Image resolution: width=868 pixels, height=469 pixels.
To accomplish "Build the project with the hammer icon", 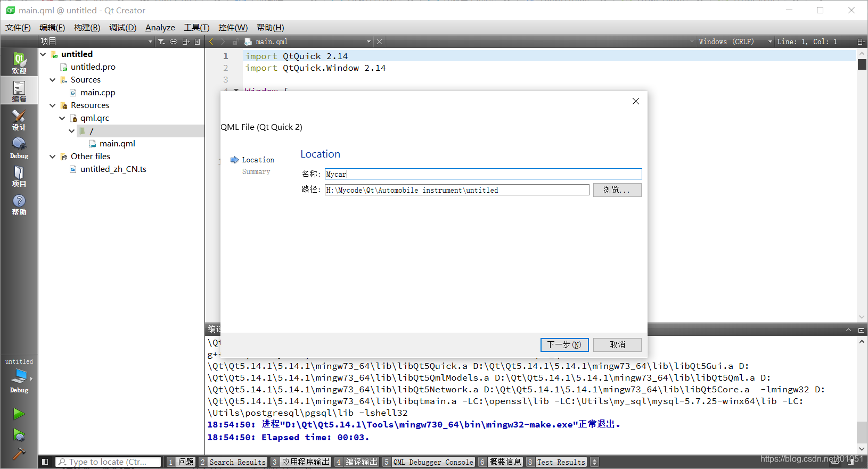I will pos(19,454).
